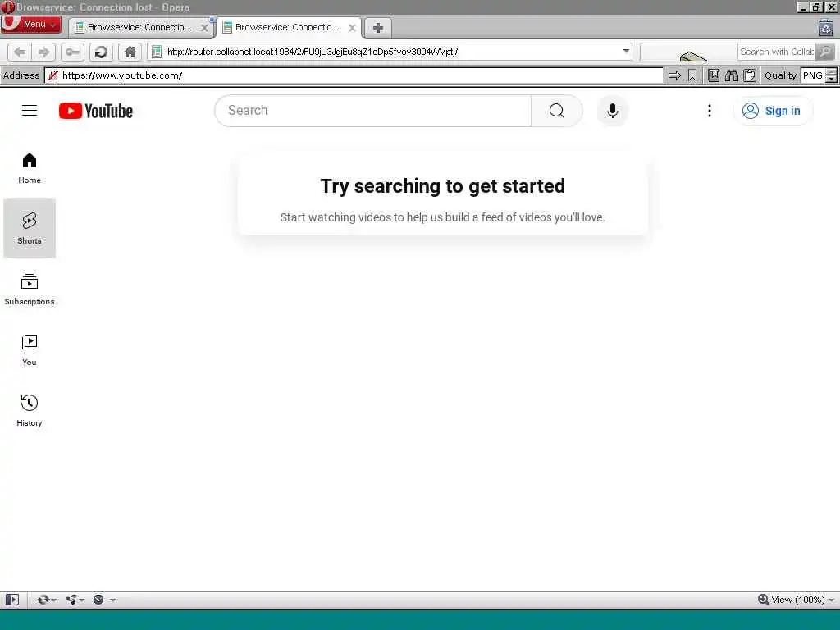
Task: Click the View (100%) zoom button
Action: 792,600
